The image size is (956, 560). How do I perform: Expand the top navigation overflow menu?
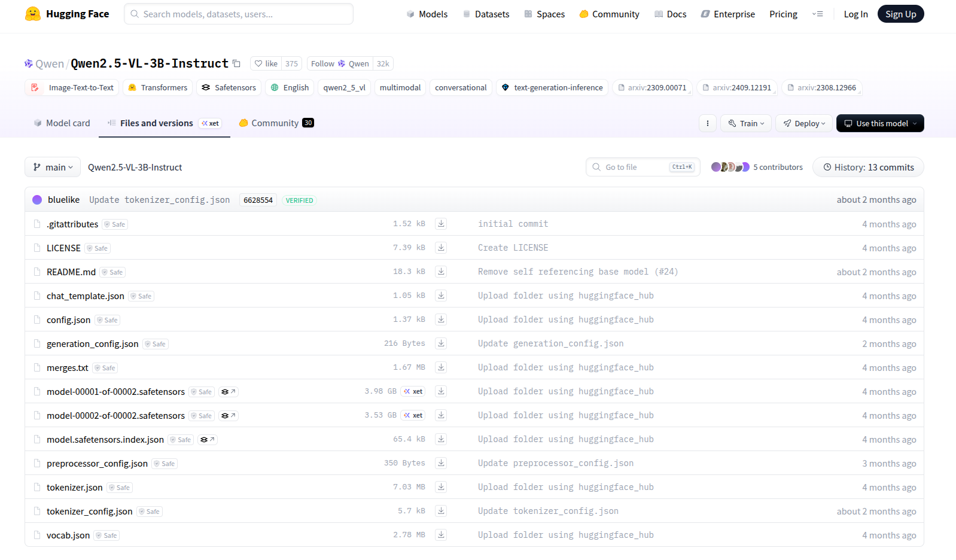point(818,14)
